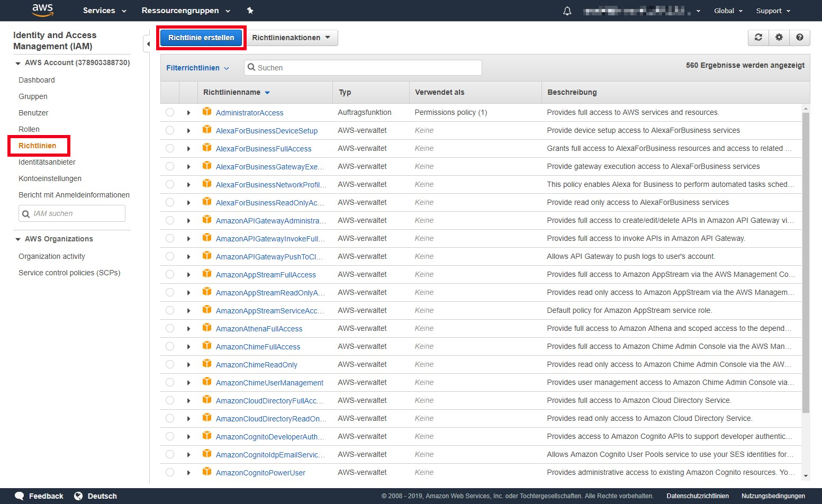822x504 pixels.
Task: Open Richtlinien in the sidebar
Action: (x=37, y=146)
